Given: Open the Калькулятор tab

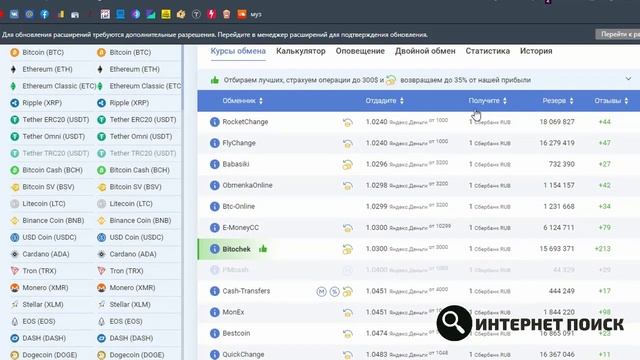Looking at the screenshot, I should [x=301, y=51].
